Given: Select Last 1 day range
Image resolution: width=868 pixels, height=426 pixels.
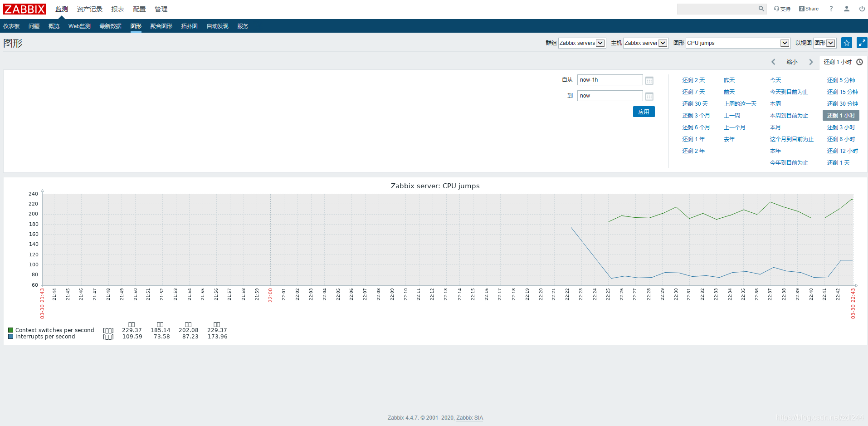Looking at the screenshot, I should pyautogui.click(x=839, y=163).
